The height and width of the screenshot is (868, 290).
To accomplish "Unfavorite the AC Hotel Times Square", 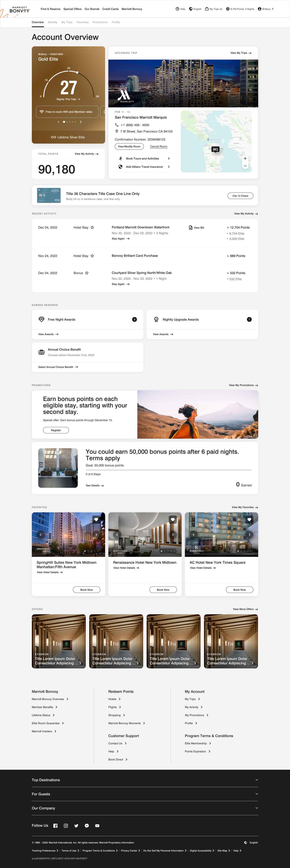I will pyautogui.click(x=249, y=520).
